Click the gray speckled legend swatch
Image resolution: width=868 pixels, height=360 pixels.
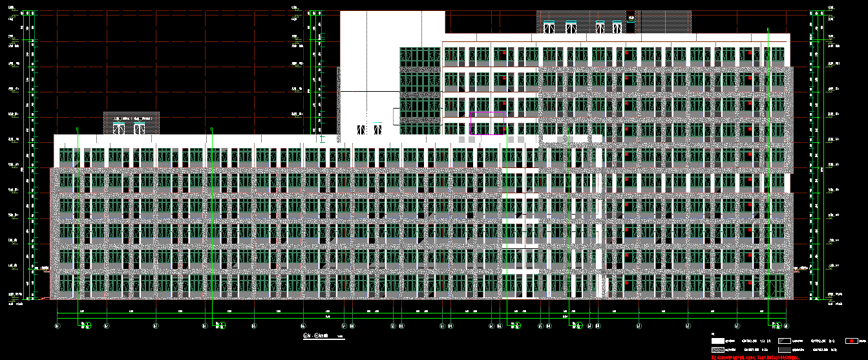coord(717,350)
